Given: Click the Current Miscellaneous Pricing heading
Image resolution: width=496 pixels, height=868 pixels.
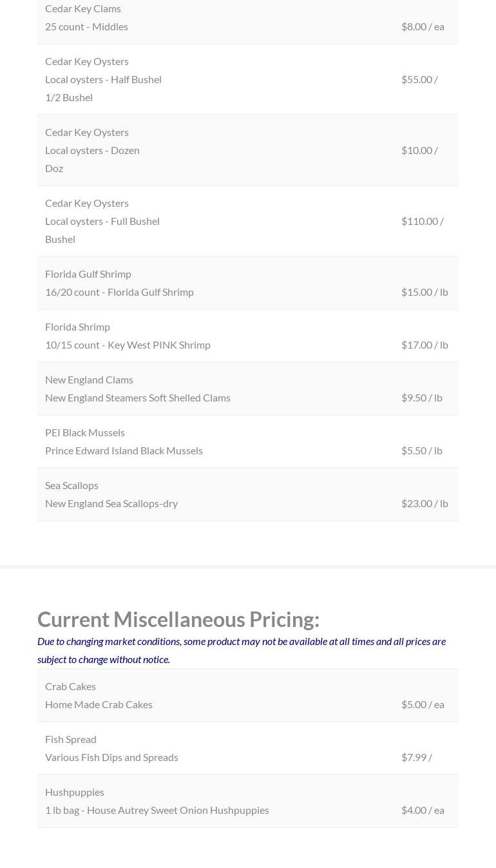Looking at the screenshot, I should click(178, 619).
